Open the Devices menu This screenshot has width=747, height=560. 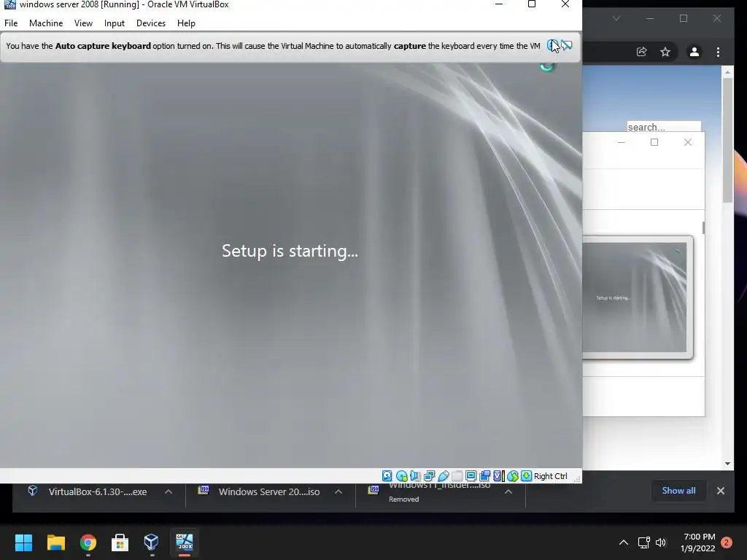(151, 23)
